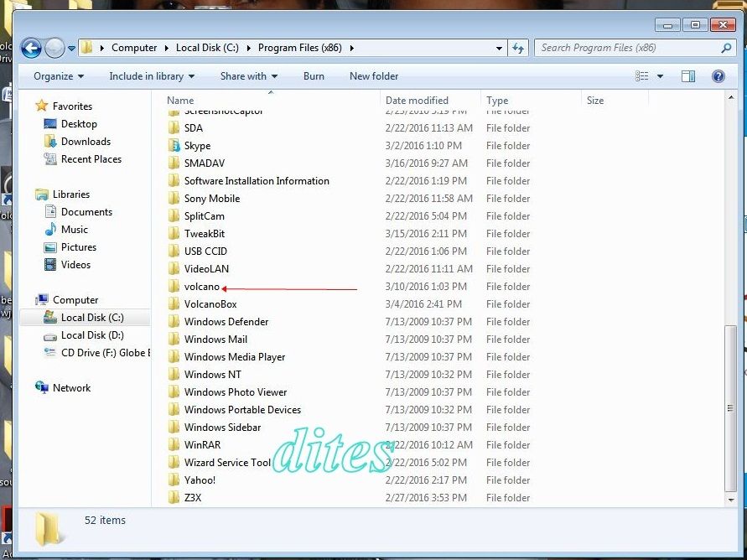Select the TweakBit folder icon
Image resolution: width=747 pixels, height=560 pixels.
(x=174, y=234)
